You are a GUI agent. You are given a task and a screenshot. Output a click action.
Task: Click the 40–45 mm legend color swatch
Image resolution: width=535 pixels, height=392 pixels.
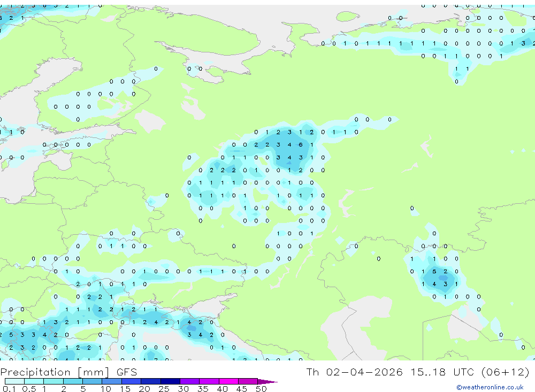coord(228,381)
